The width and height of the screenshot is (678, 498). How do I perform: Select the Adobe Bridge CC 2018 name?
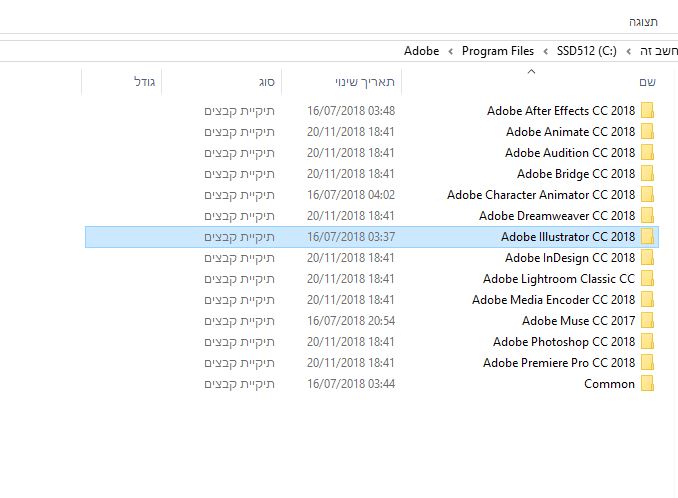576,174
